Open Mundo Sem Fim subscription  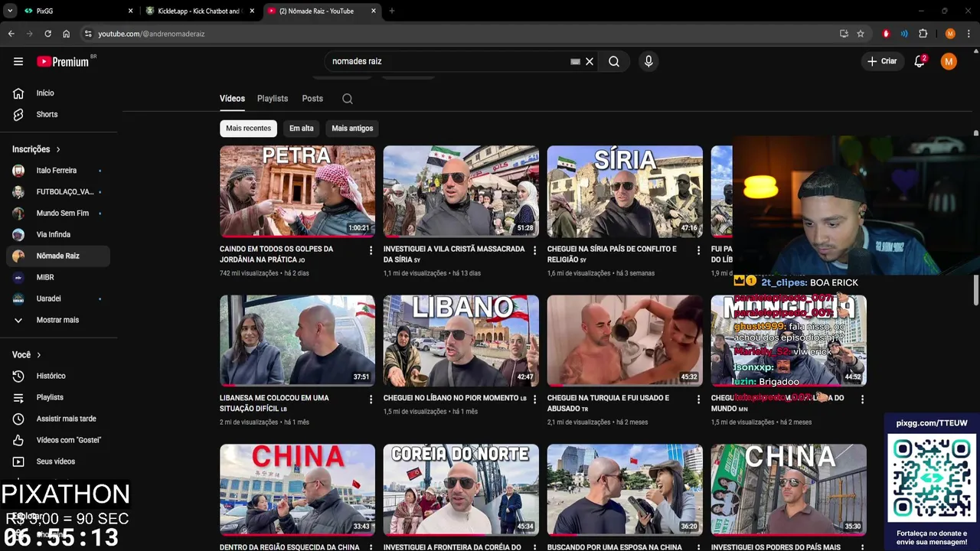[58, 214]
